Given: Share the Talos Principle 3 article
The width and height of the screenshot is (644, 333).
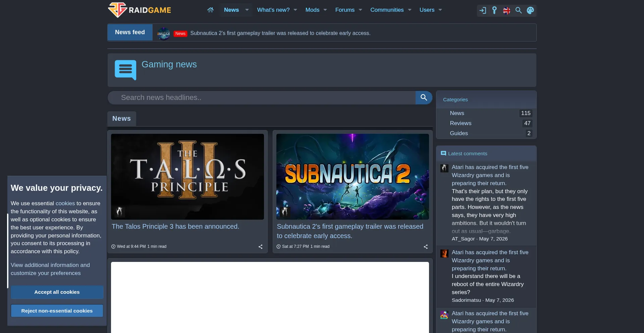Looking at the screenshot, I should click(261, 247).
